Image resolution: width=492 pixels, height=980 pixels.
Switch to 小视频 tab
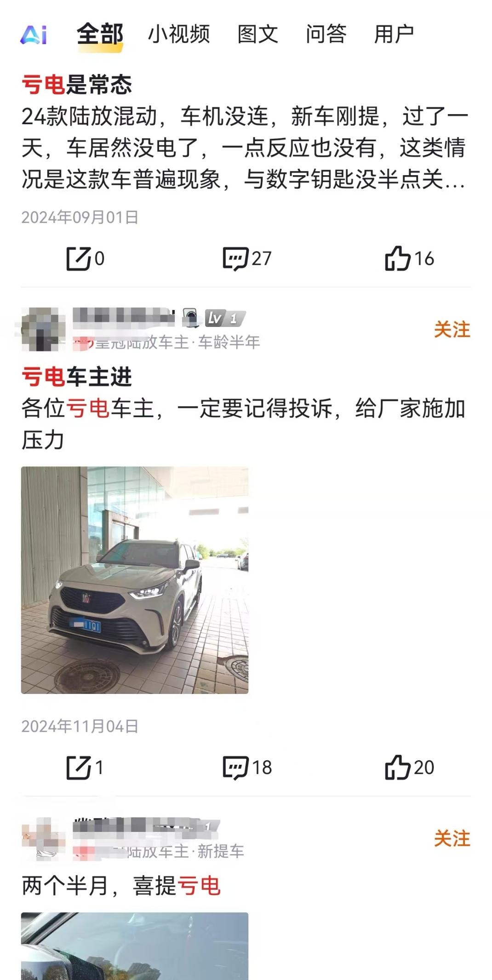[x=179, y=34]
